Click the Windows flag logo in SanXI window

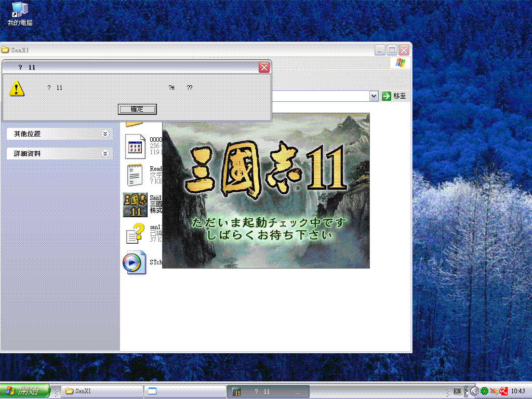[x=401, y=63]
